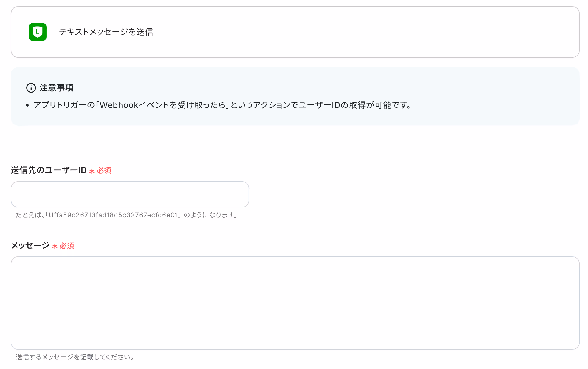Click the 送信するメッセージを記載してください hint
Image resolution: width=588 pixels, height=369 pixels.
[x=75, y=357]
